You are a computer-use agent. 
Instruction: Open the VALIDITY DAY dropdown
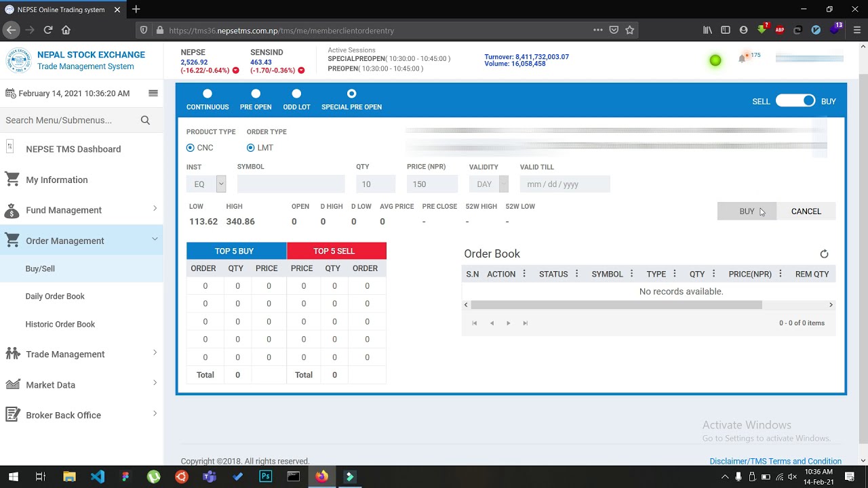489,184
